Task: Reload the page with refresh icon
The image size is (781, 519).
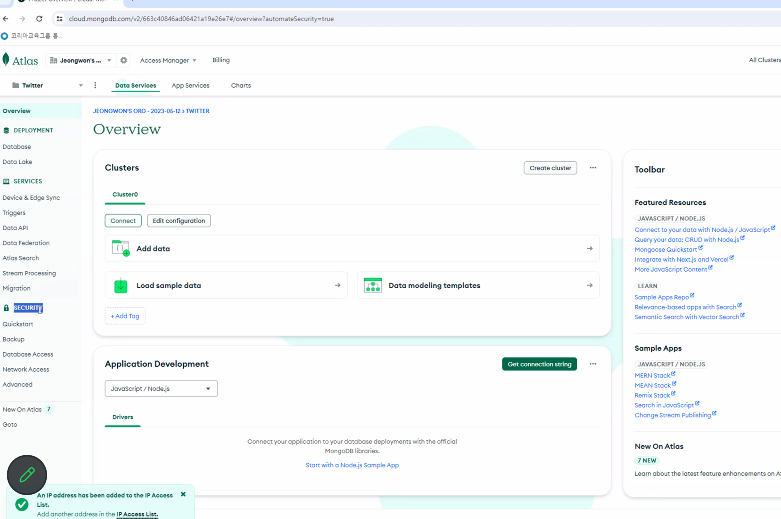Action: [x=39, y=19]
